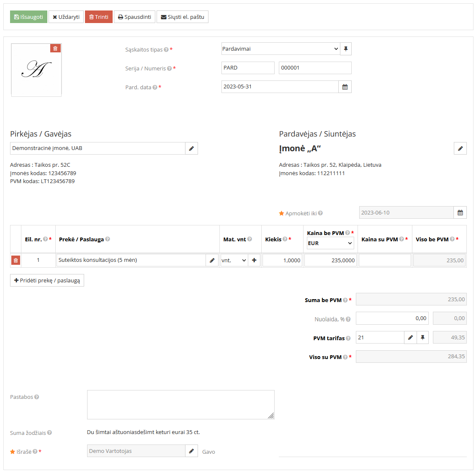Send invoice via Siųsti el. paštu
The height and width of the screenshot is (473, 476).
[x=182, y=17]
